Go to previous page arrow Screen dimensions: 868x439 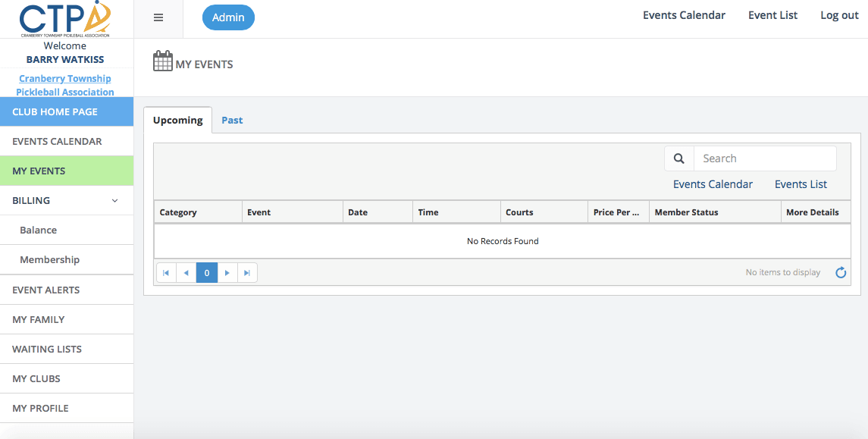[x=186, y=273]
